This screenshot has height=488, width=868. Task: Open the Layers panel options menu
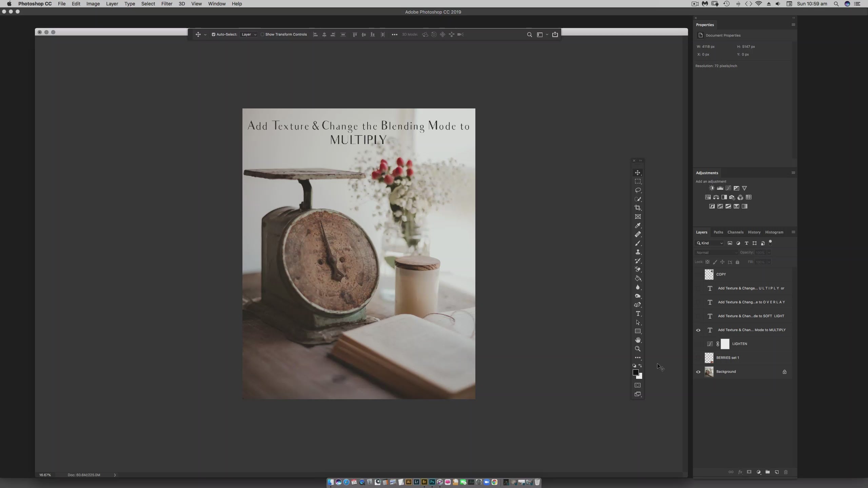(x=793, y=232)
